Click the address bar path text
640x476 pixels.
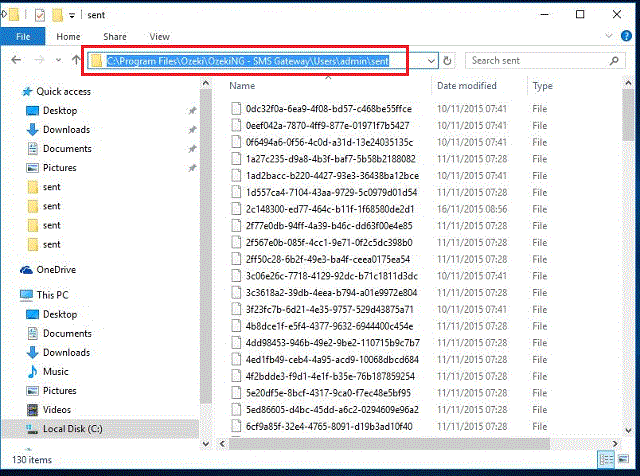click(x=248, y=61)
